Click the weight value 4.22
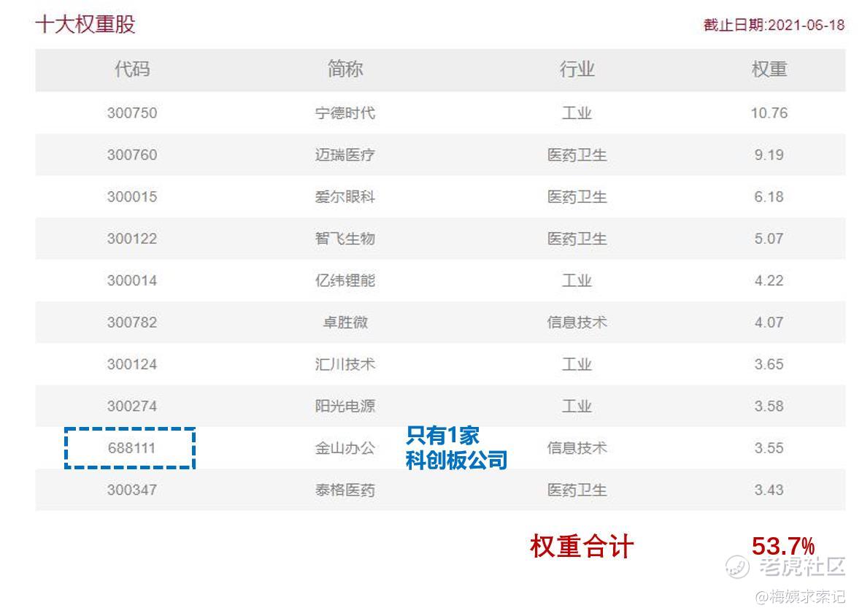Viewport: 862px width, 616px height. [x=769, y=281]
